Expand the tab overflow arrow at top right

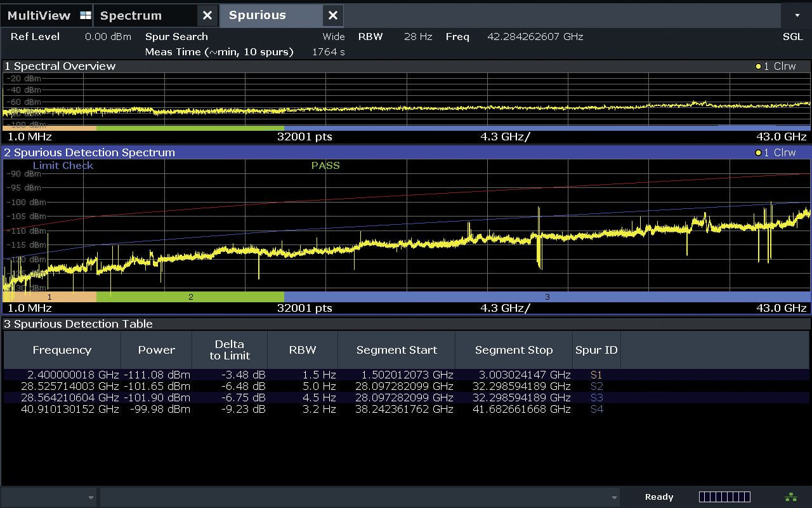coord(797,15)
